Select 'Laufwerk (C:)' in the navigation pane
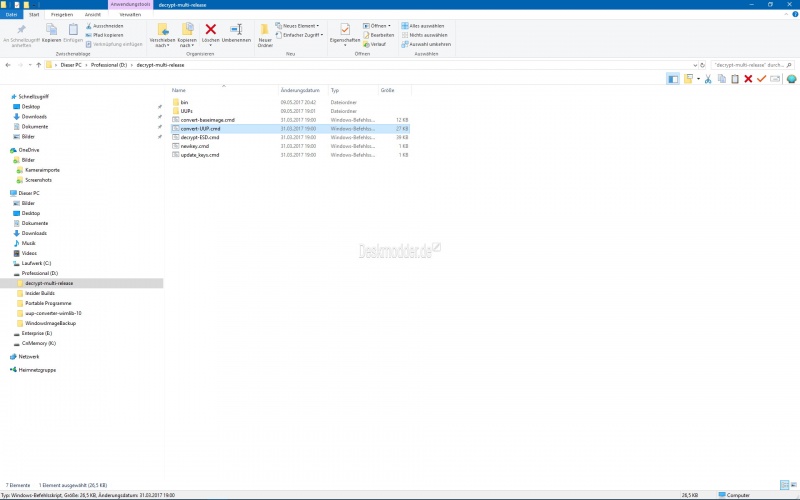Image resolution: width=800 pixels, height=500 pixels. 36,263
